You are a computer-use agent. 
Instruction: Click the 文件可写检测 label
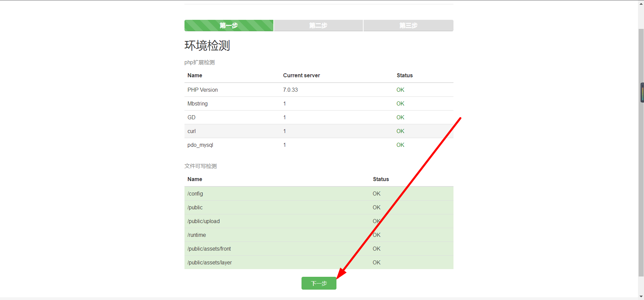(x=201, y=166)
